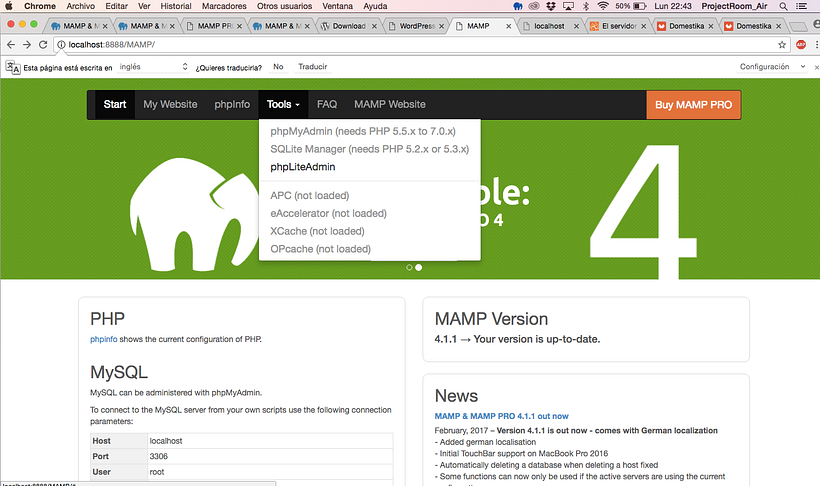The height and width of the screenshot is (486, 820).
Task: Click the MAMP elephant icon in the menu bar
Action: coord(518,6)
